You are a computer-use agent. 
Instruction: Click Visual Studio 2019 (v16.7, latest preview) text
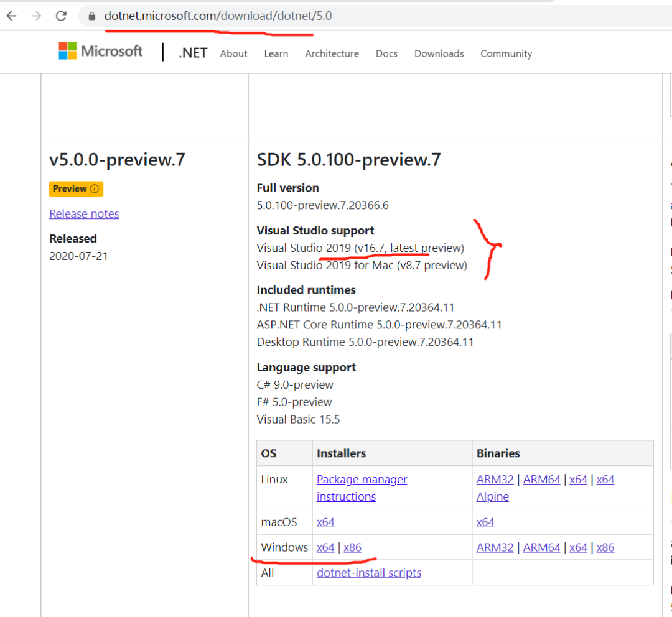360,248
